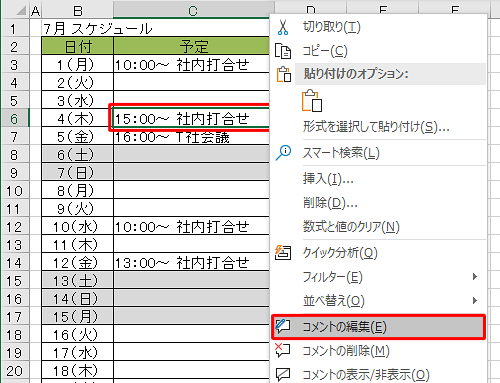Image resolution: width=500 pixels, height=383 pixels.
Task: Click the date cell 2(火)
Action: coord(78,82)
